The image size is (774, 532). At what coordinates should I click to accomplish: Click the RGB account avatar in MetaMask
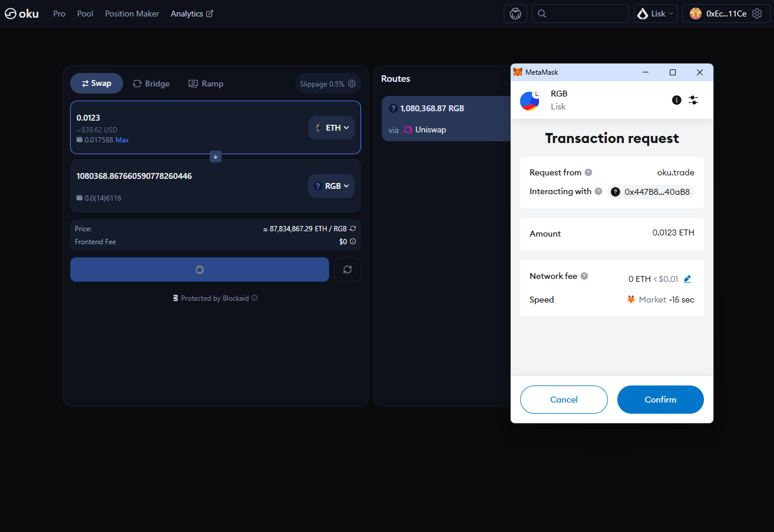click(530, 100)
